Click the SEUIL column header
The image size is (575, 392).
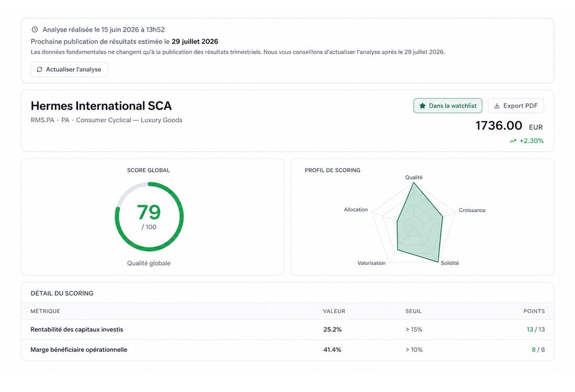click(413, 311)
